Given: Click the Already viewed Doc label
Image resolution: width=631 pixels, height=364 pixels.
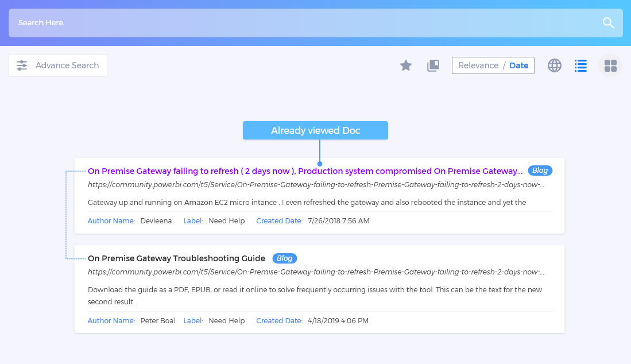Looking at the screenshot, I should [x=315, y=130].
